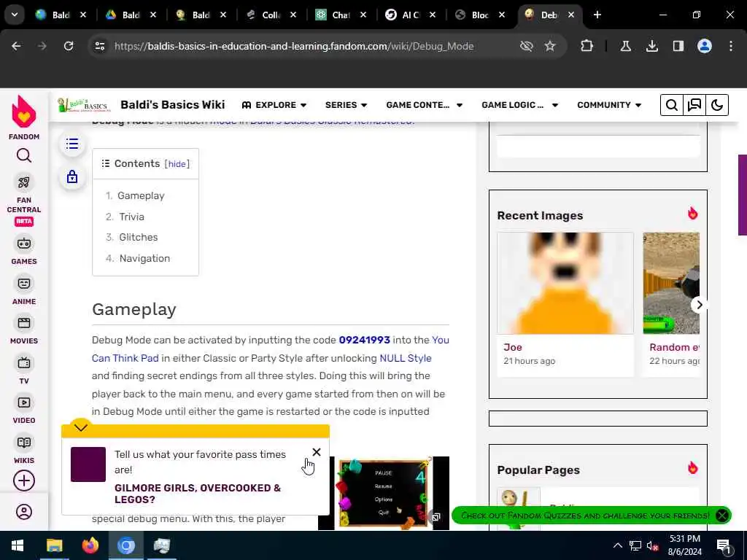This screenshot has height=560, width=747.
Task: Bookmark this page with the star
Action: (x=550, y=46)
